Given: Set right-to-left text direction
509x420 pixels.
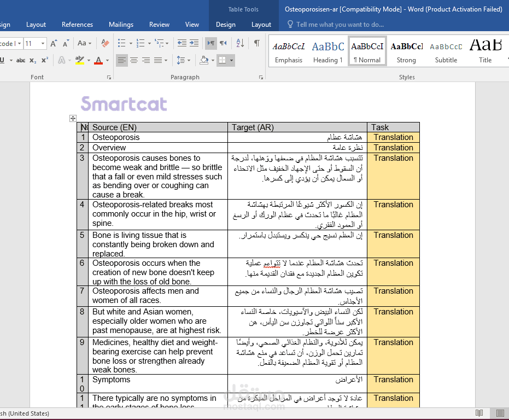Looking at the screenshot, I should [223, 43].
